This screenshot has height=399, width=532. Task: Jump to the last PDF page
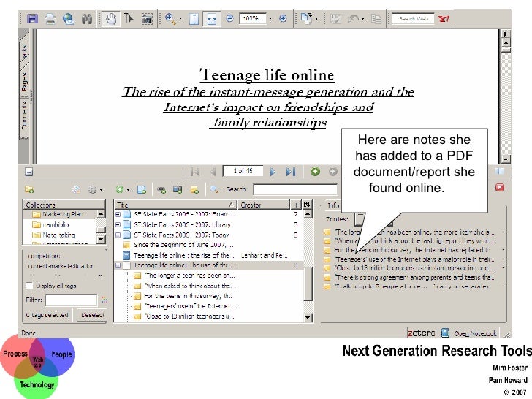click(290, 172)
